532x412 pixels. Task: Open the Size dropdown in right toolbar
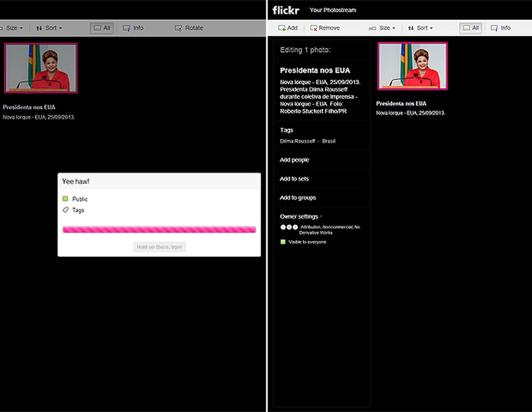[382, 28]
